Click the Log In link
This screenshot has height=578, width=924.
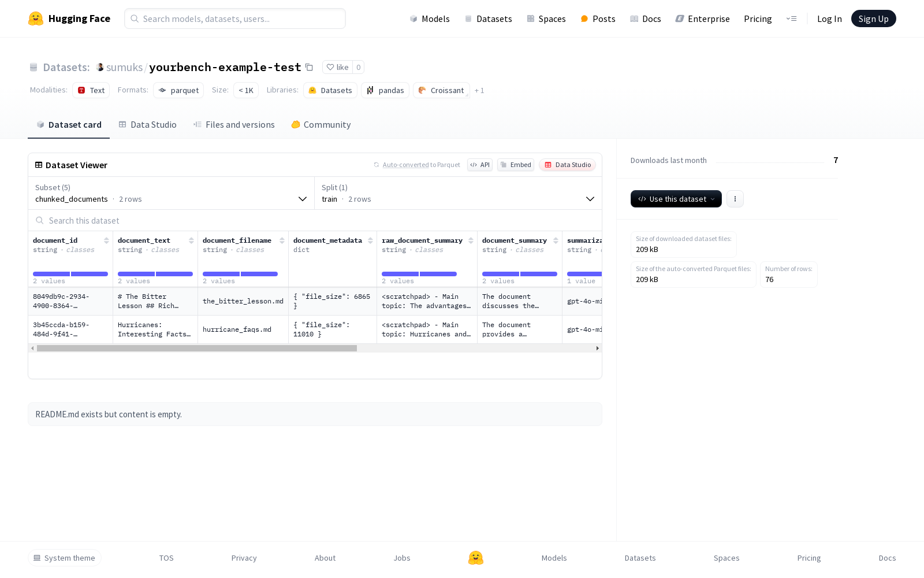coord(829,18)
